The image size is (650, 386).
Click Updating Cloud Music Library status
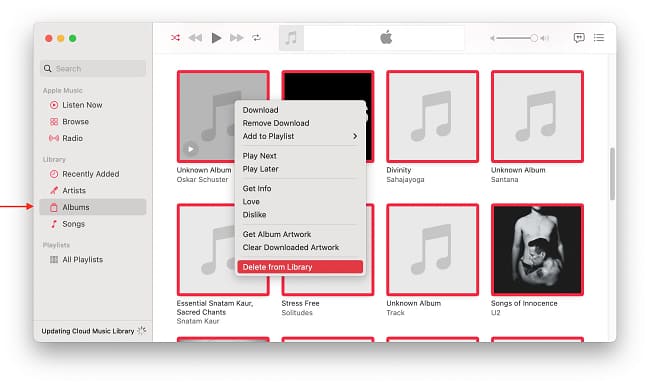point(88,331)
